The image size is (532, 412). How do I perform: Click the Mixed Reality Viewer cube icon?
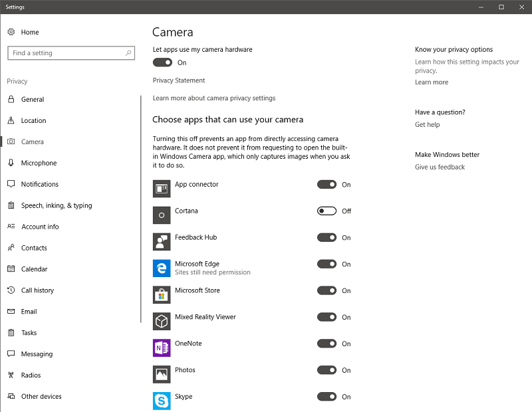162,321
